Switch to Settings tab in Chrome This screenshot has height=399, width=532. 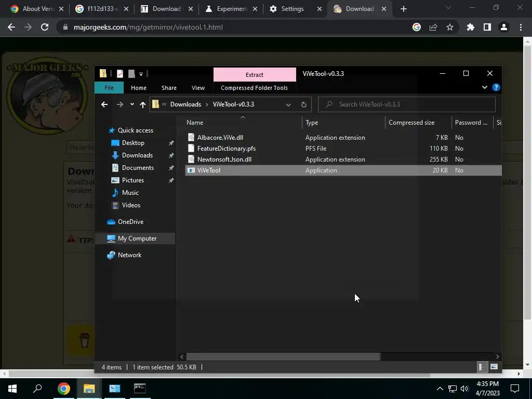point(292,9)
